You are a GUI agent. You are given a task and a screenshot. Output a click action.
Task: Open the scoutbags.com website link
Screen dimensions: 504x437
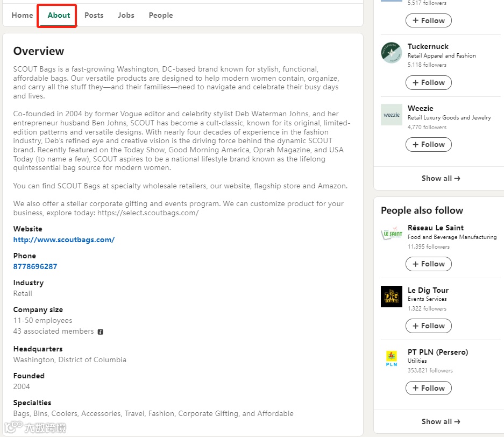pyautogui.click(x=64, y=239)
